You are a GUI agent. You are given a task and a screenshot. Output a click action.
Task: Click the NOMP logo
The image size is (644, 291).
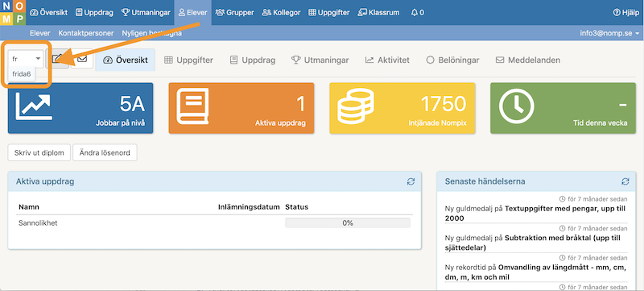click(x=13, y=13)
